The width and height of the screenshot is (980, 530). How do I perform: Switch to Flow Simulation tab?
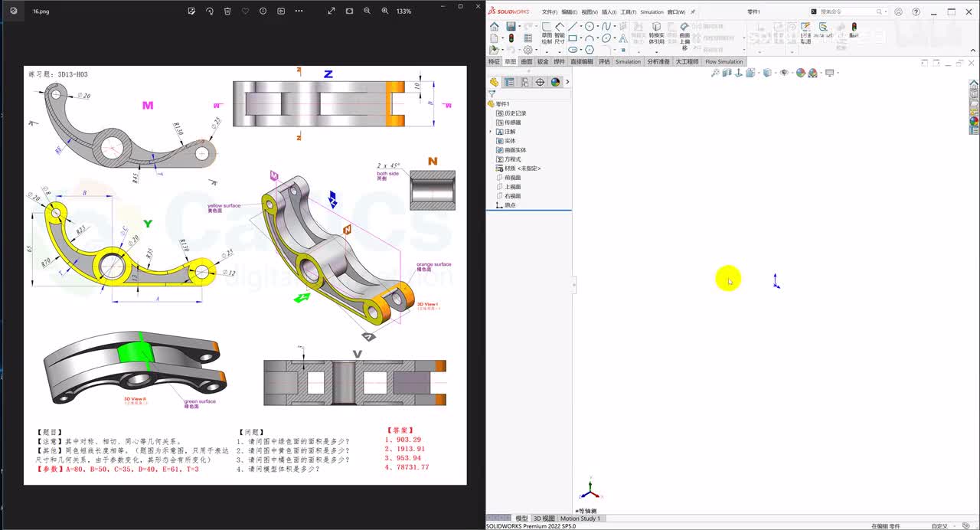coord(724,61)
